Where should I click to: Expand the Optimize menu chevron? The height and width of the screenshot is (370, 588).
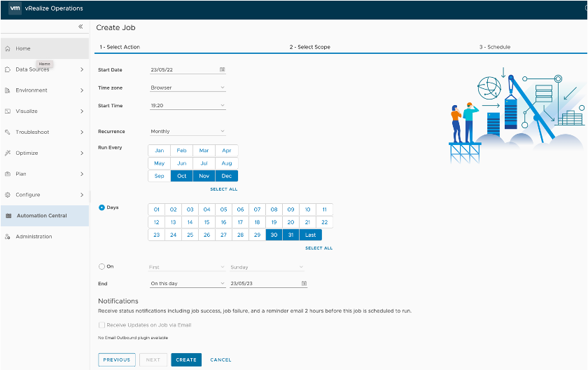point(82,153)
